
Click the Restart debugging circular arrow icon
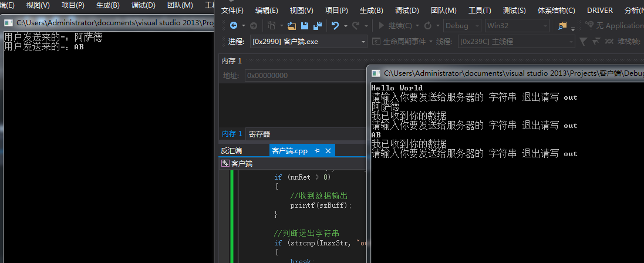(x=427, y=25)
